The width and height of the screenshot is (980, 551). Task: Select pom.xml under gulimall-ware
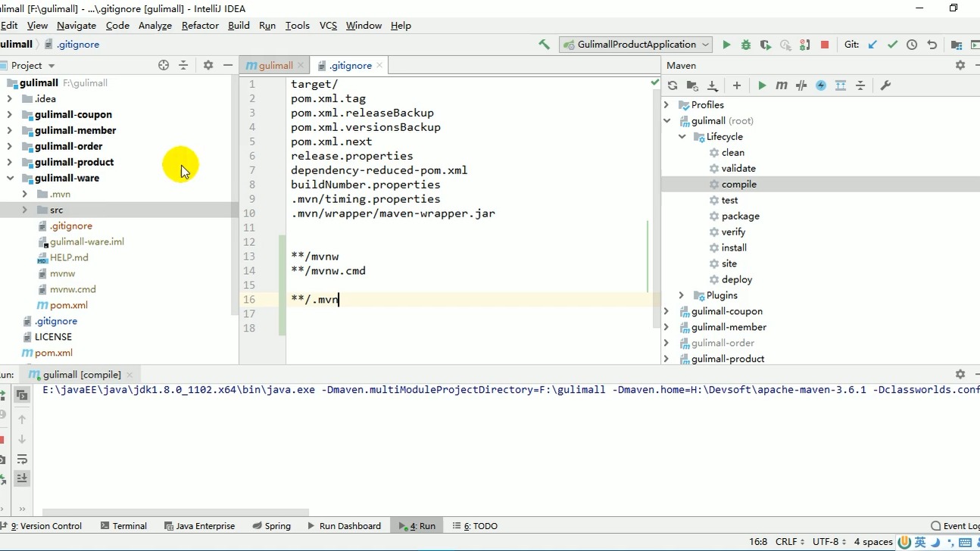pos(68,305)
